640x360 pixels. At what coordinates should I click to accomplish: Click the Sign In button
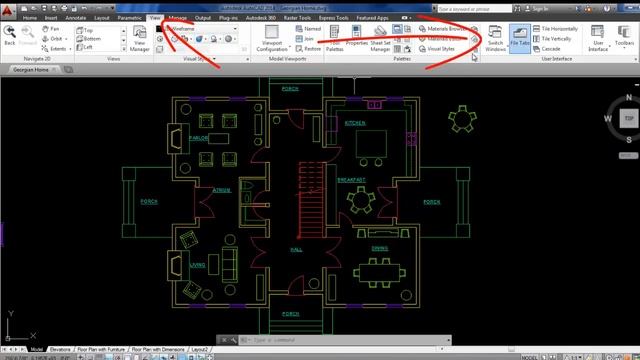pyautogui.click(x=536, y=9)
